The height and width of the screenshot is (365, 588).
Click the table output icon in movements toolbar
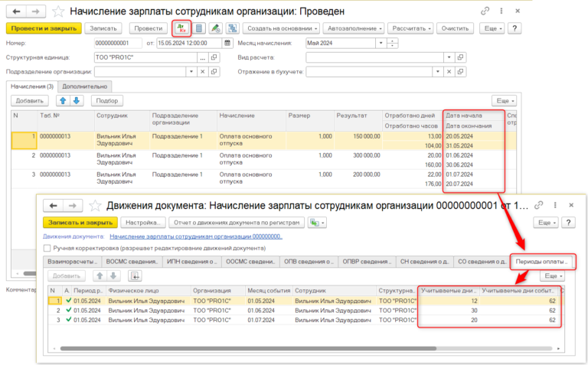pos(135,276)
